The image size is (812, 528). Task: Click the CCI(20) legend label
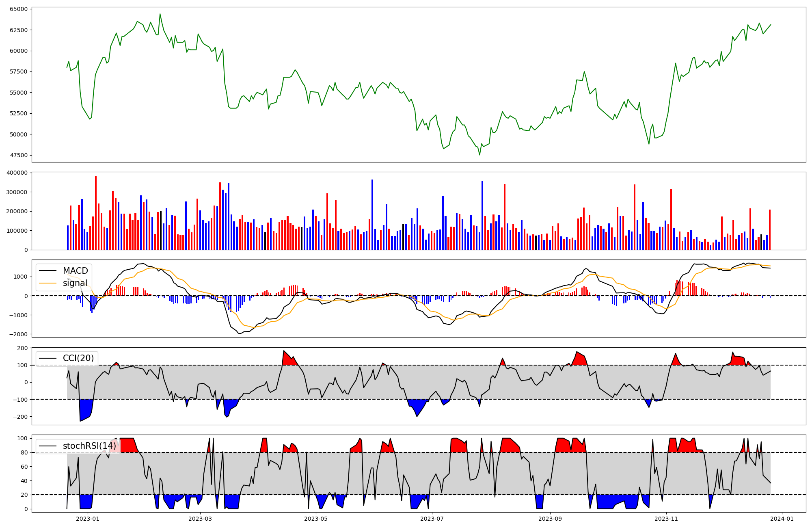78,358
